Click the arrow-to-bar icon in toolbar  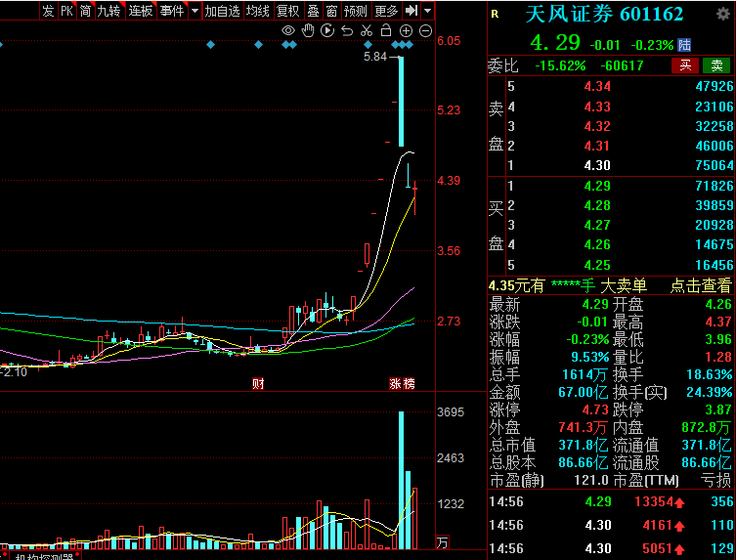[x=411, y=10]
